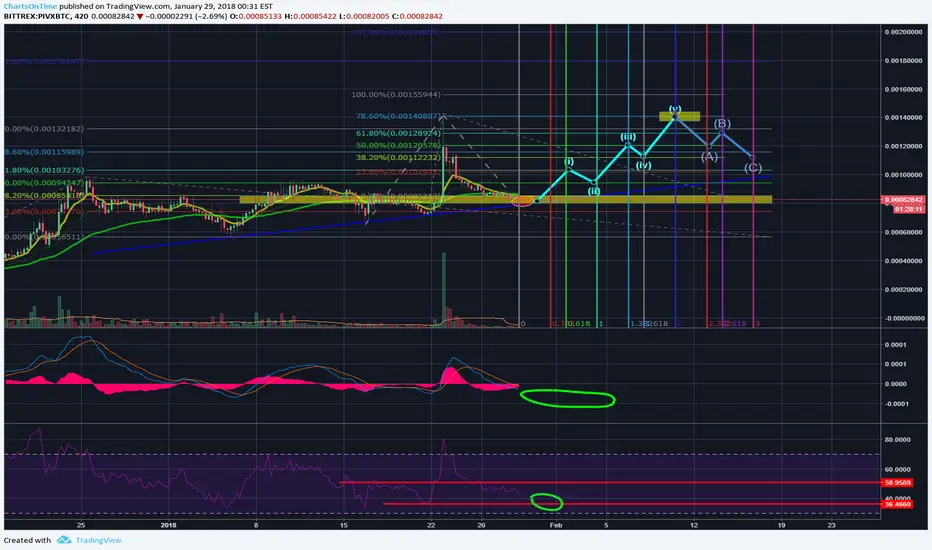Click the TradingView cloud logo icon
This screenshot has height=550, width=932.
pyautogui.click(x=64, y=540)
